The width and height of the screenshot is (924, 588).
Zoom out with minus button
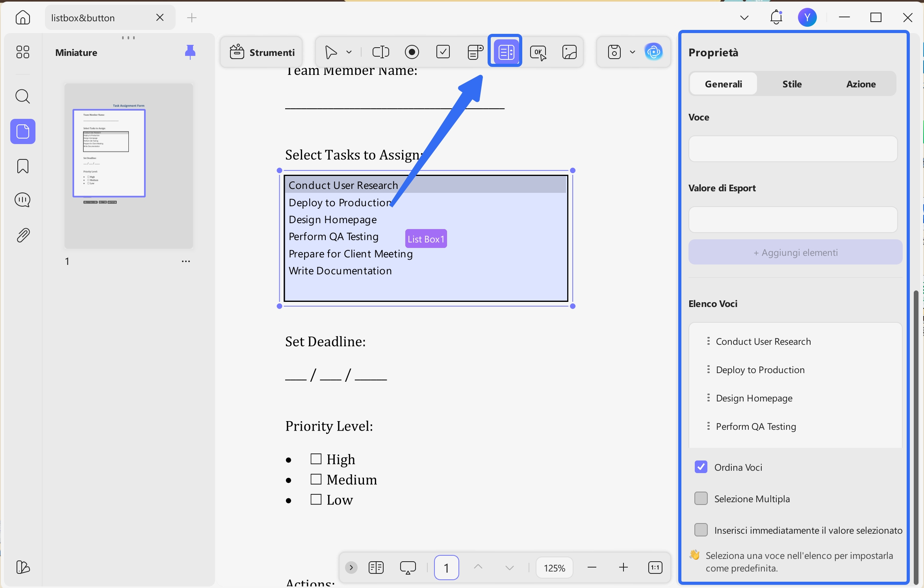point(592,567)
